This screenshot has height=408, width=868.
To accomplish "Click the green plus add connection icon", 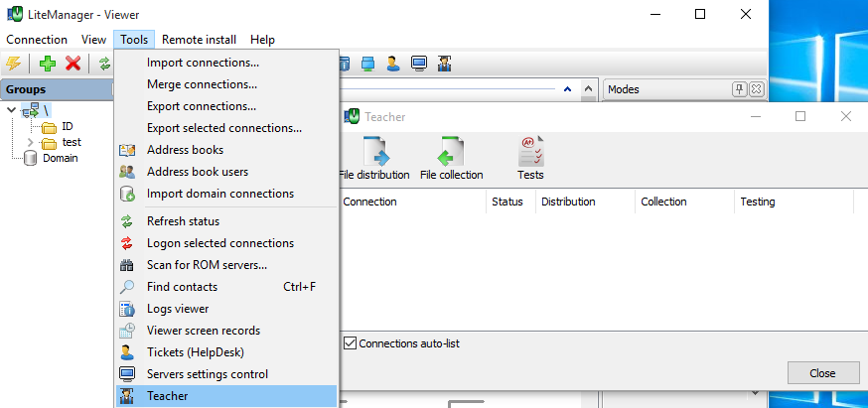I will click(x=47, y=64).
